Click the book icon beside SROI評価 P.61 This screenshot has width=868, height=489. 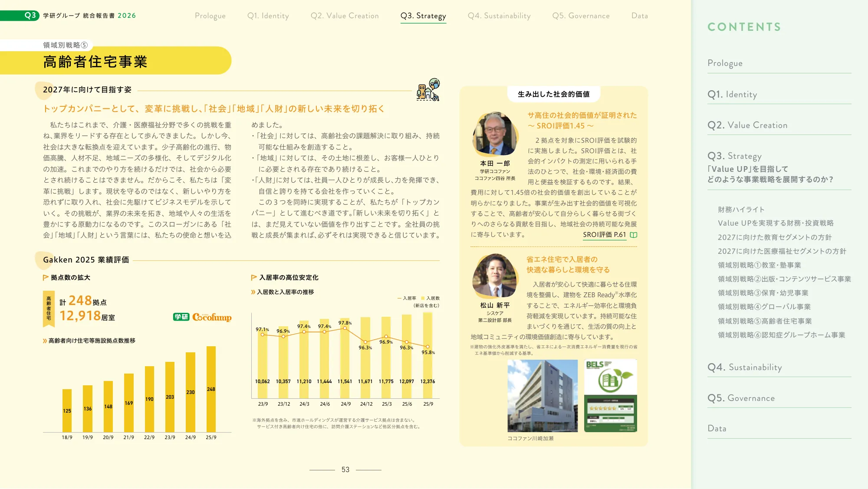[x=634, y=235]
